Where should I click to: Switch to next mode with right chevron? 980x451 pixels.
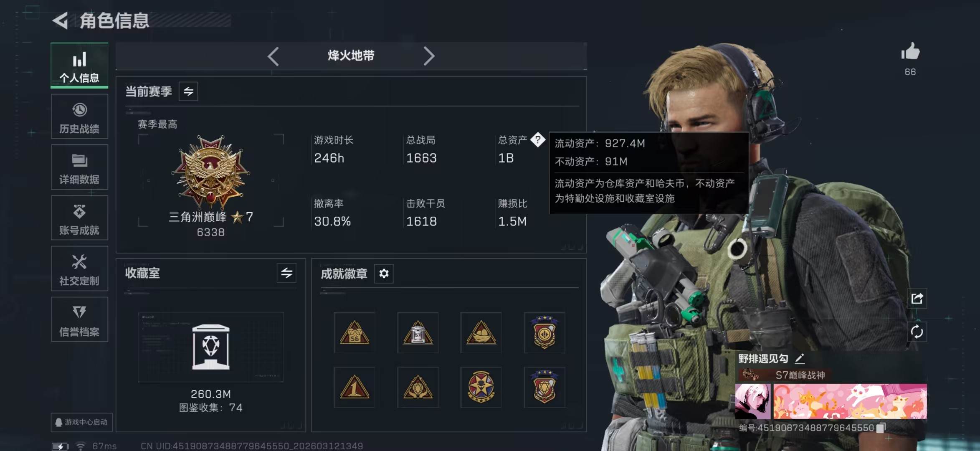[429, 56]
